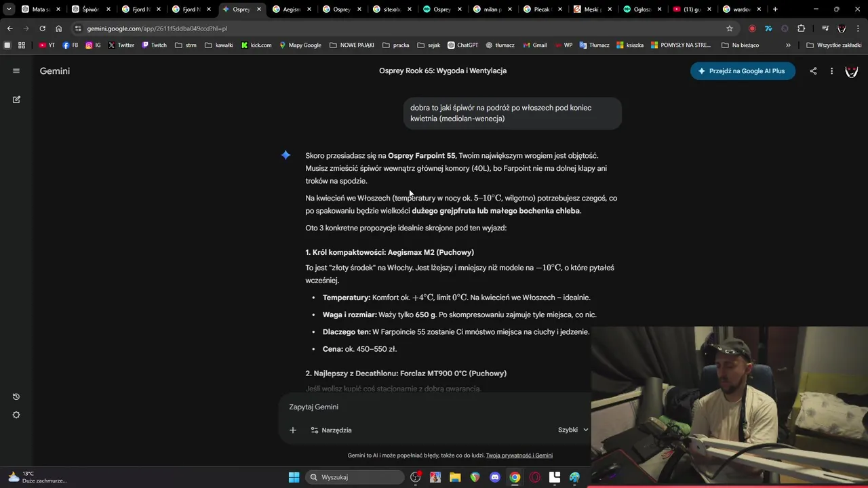Start a new chat with the edit icon
The height and width of the screenshot is (488, 868).
click(16, 99)
